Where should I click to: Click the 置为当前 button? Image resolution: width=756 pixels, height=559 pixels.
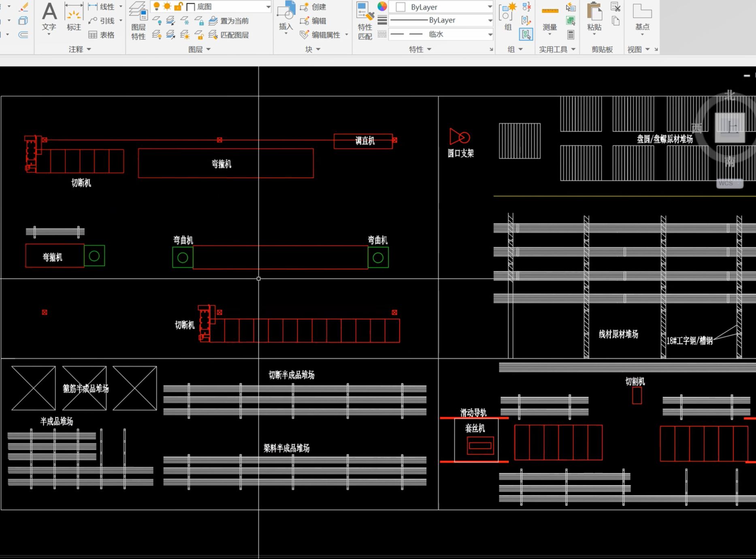[x=229, y=21]
